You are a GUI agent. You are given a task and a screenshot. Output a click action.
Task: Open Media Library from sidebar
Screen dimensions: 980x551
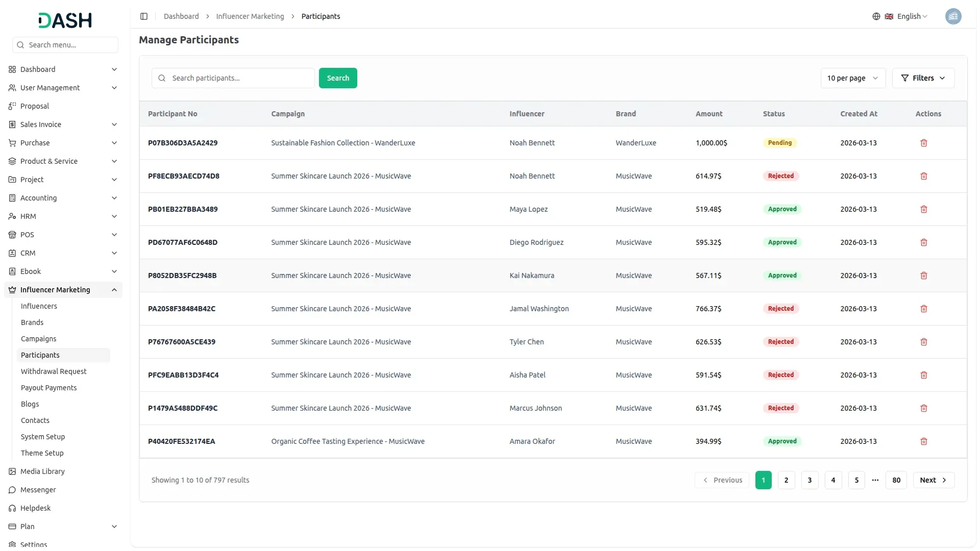[x=42, y=471]
